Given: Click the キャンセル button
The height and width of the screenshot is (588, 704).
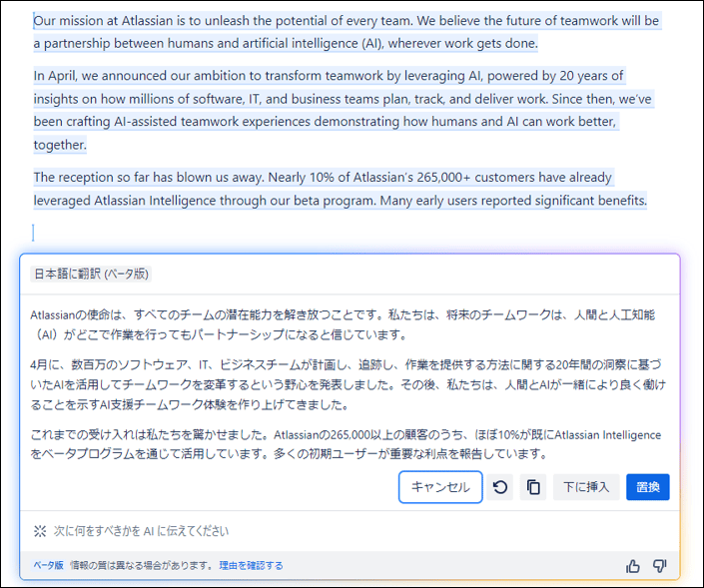Looking at the screenshot, I should pos(440,487).
